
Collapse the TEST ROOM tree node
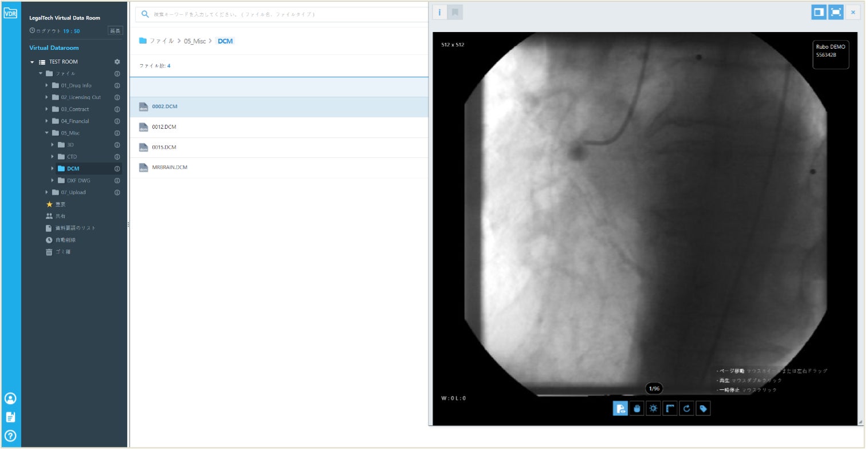(x=32, y=62)
